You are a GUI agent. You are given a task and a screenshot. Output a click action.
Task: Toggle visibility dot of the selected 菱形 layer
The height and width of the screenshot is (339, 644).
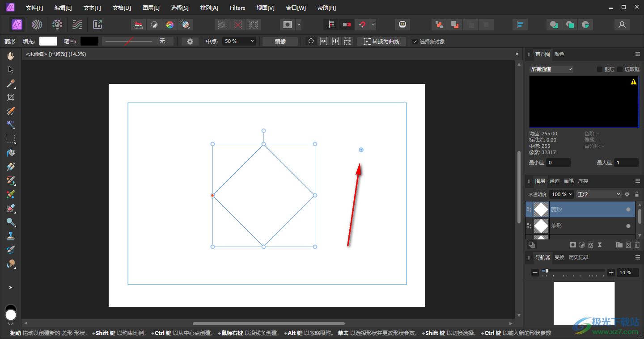point(628,209)
